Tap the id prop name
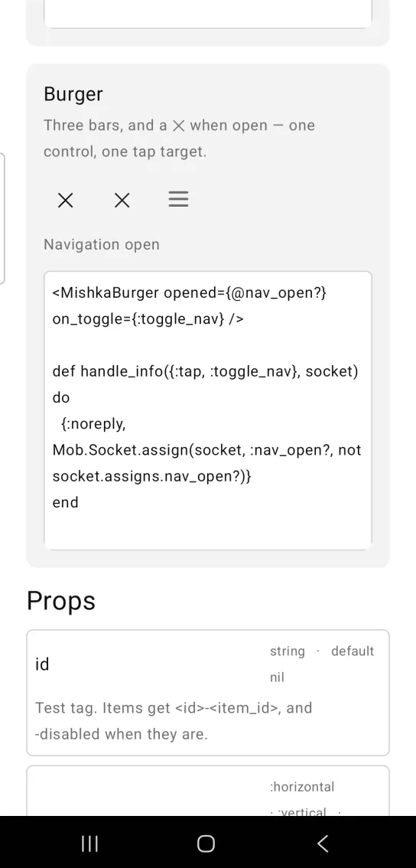The width and height of the screenshot is (416, 868). click(x=43, y=664)
